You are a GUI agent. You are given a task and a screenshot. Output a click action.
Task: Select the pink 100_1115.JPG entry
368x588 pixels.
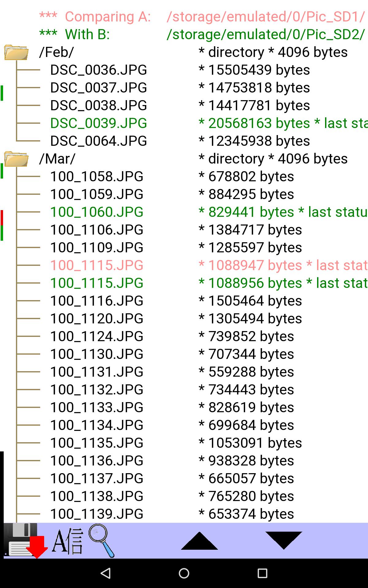pos(97,266)
